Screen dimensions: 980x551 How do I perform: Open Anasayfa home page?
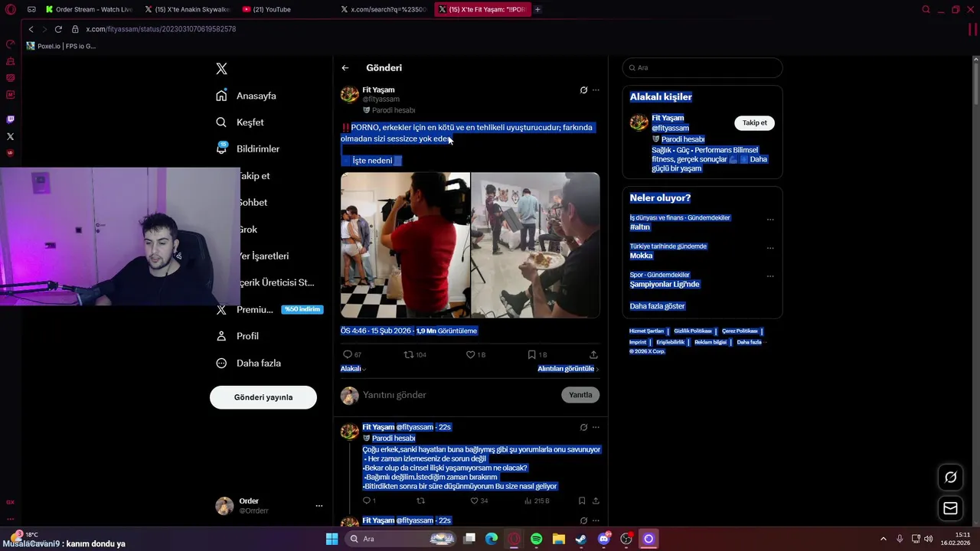coord(246,96)
